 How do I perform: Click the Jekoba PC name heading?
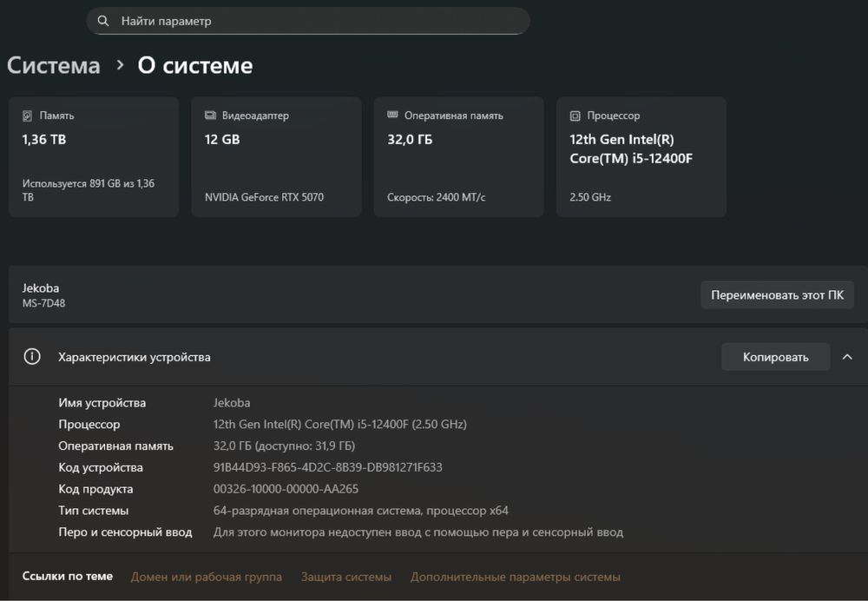click(41, 288)
